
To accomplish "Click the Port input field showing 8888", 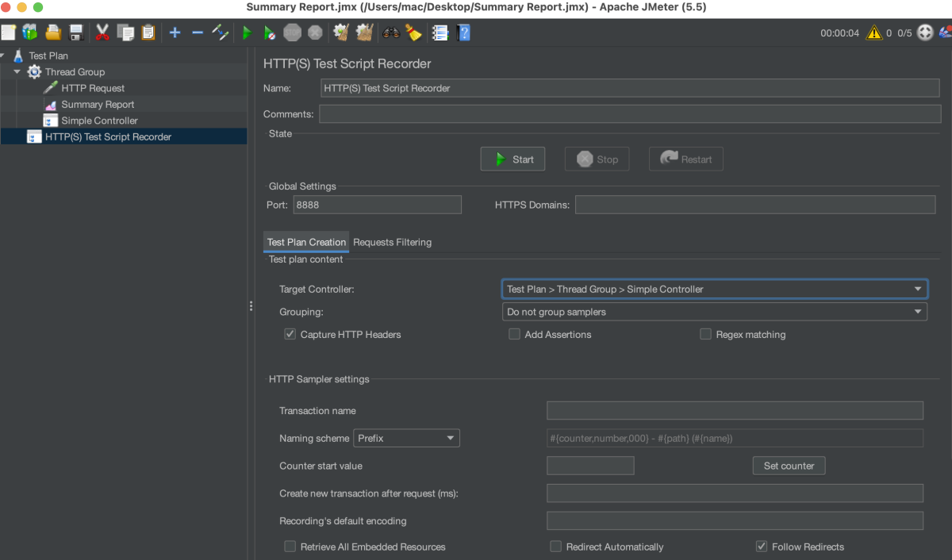I will [377, 204].
